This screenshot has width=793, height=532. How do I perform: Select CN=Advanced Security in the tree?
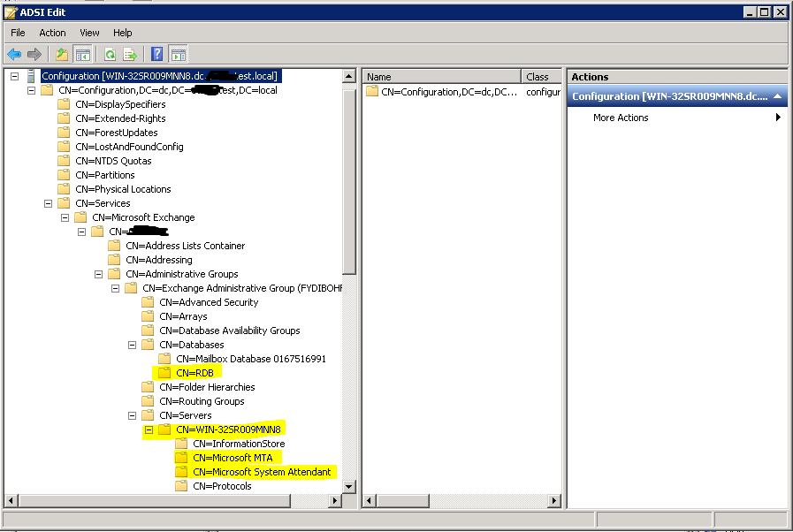pyautogui.click(x=209, y=303)
